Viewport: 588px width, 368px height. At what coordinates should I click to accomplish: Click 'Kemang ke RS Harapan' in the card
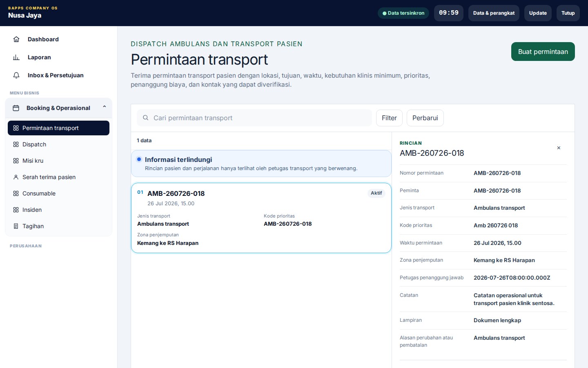tap(168, 243)
